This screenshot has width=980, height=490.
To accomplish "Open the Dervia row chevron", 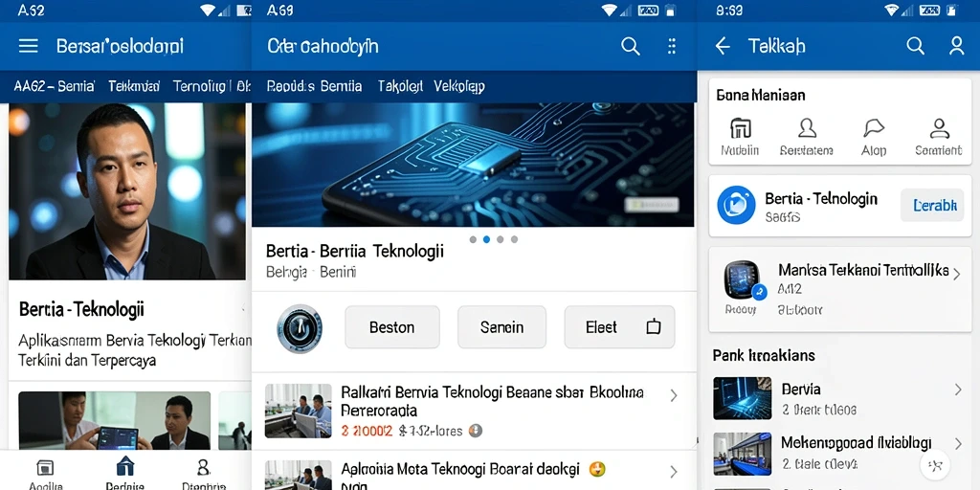I will point(958,390).
